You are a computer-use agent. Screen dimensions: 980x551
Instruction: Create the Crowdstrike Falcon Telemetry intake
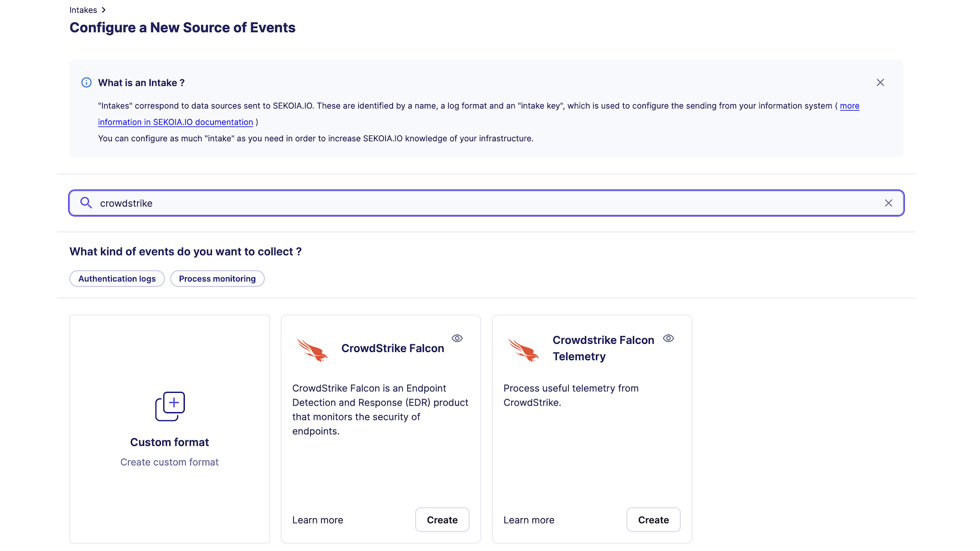pos(653,519)
